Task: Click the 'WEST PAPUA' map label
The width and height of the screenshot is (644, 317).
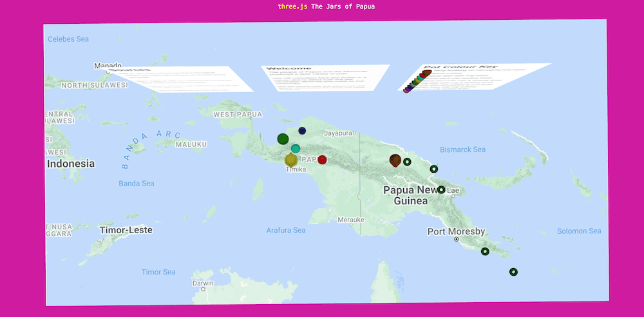Action: click(238, 115)
